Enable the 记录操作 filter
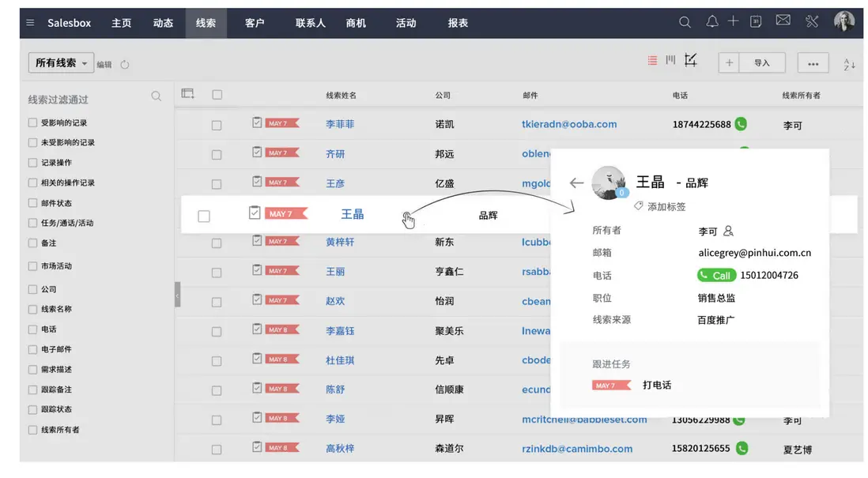Viewport: 868px width, 478px height. click(32, 163)
